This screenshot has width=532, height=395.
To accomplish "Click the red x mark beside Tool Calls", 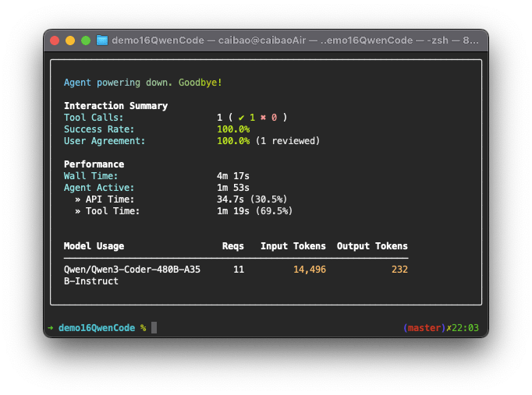I will click(x=264, y=118).
